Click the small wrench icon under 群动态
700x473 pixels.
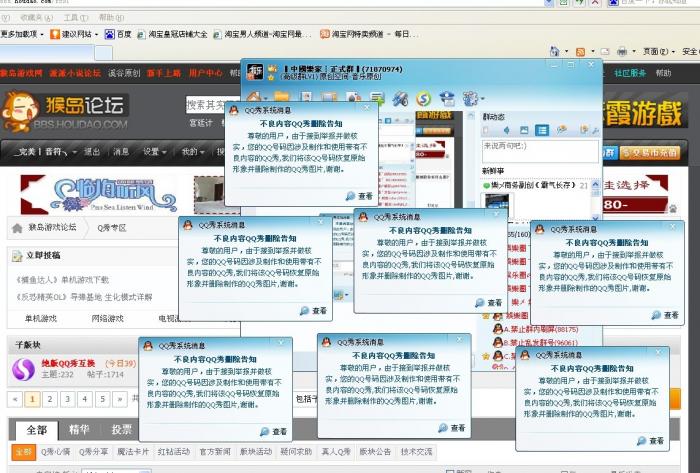tap(595, 131)
